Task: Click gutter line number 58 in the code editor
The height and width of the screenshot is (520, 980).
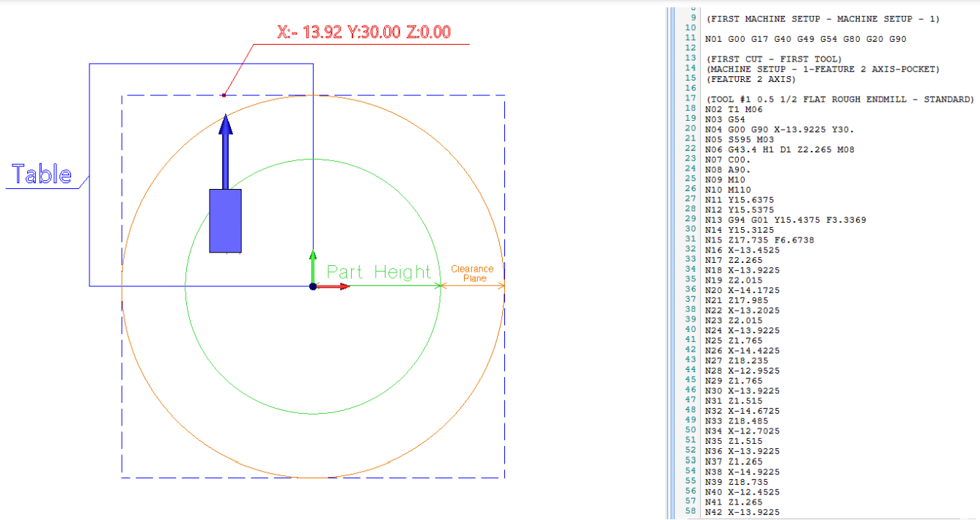Action: click(690, 510)
